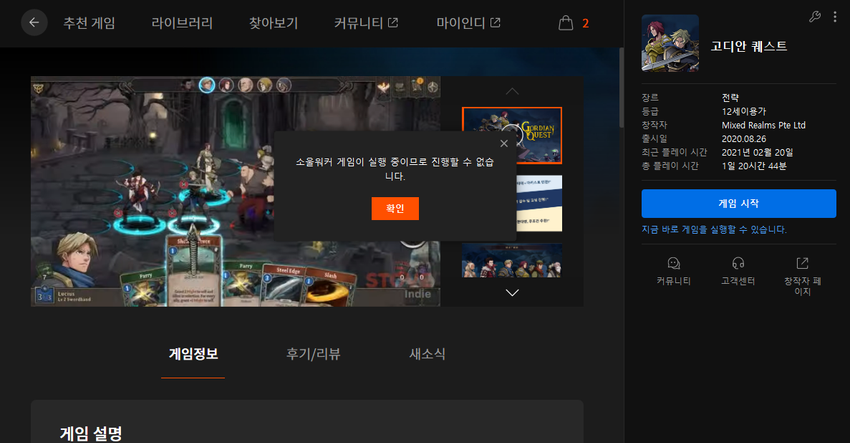
Task: Click the blue 게임 시작 button
Action: [x=738, y=203]
